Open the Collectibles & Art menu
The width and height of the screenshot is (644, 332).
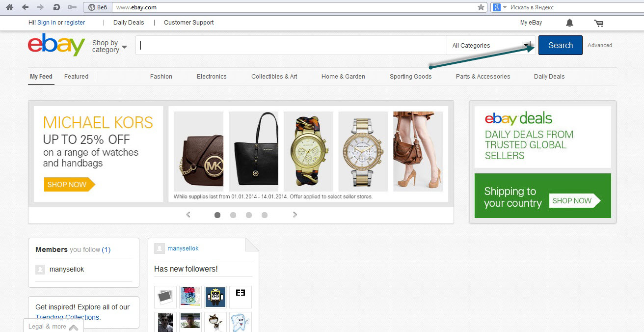pos(274,77)
